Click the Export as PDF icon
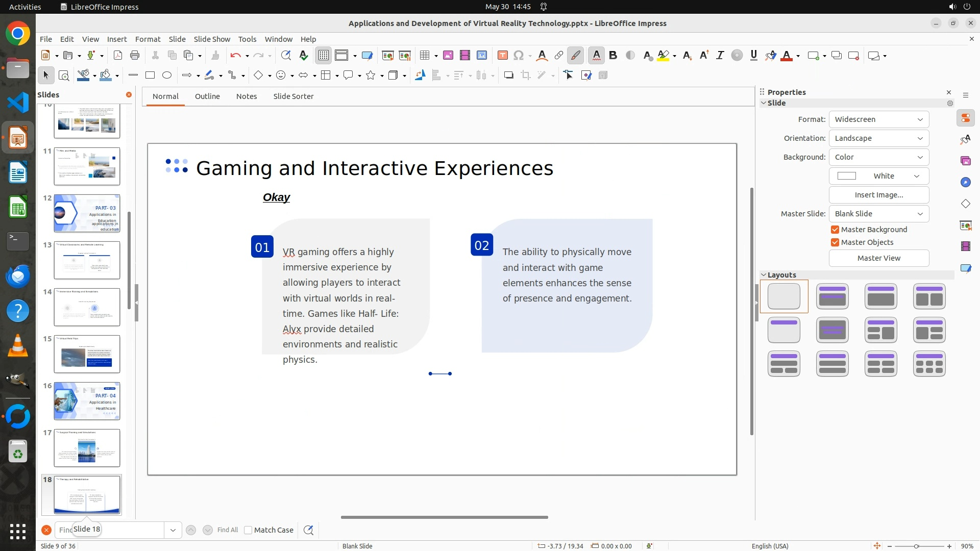Image resolution: width=980 pixels, height=551 pixels. pyautogui.click(x=118, y=56)
